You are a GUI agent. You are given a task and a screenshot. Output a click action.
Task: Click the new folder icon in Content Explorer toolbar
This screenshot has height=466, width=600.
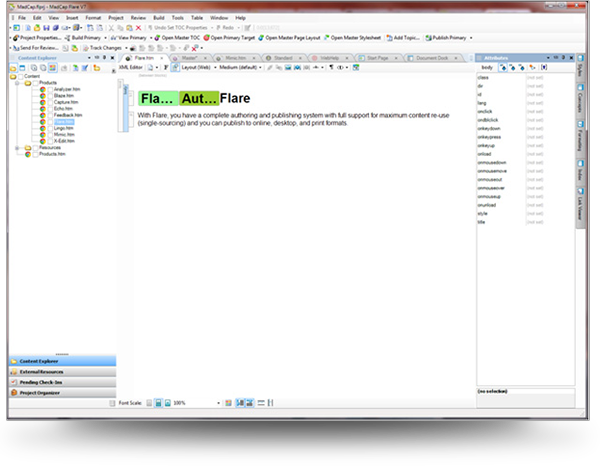[x=97, y=68]
